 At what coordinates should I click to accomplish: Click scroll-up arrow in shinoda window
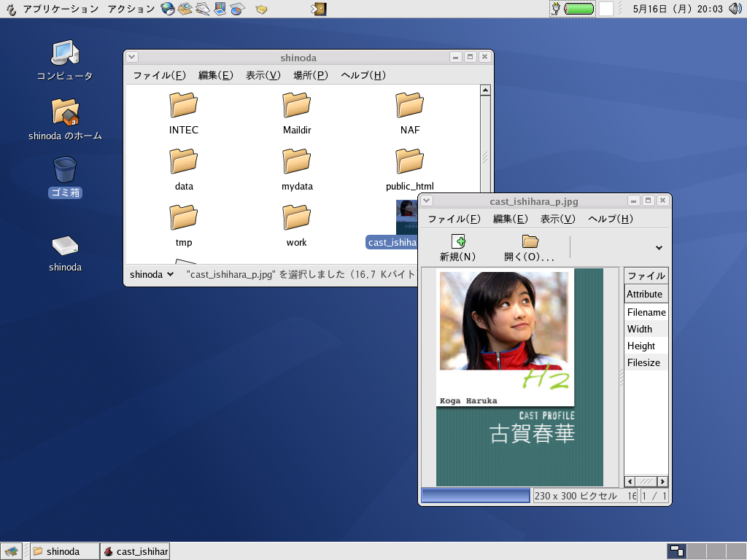click(x=485, y=90)
